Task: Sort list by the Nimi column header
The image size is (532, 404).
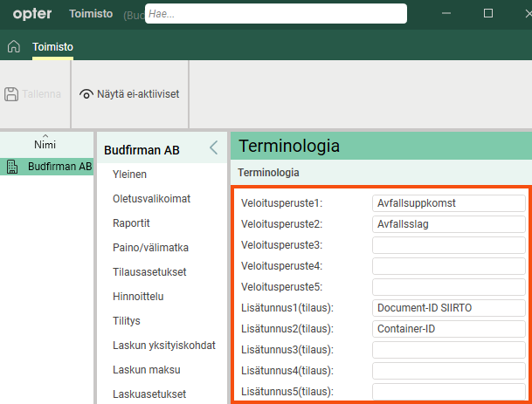Action: (x=45, y=144)
